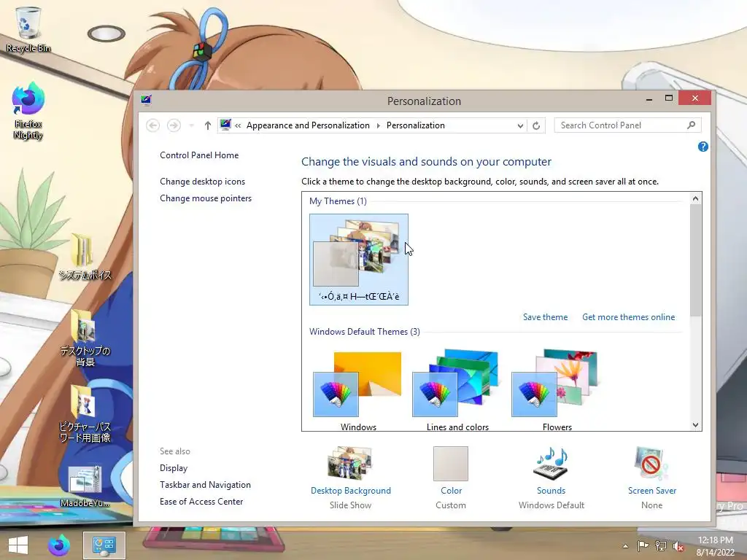Viewport: 747px width, 560px height.
Task: Open the Recycle Bin desktop icon
Action: 28,28
